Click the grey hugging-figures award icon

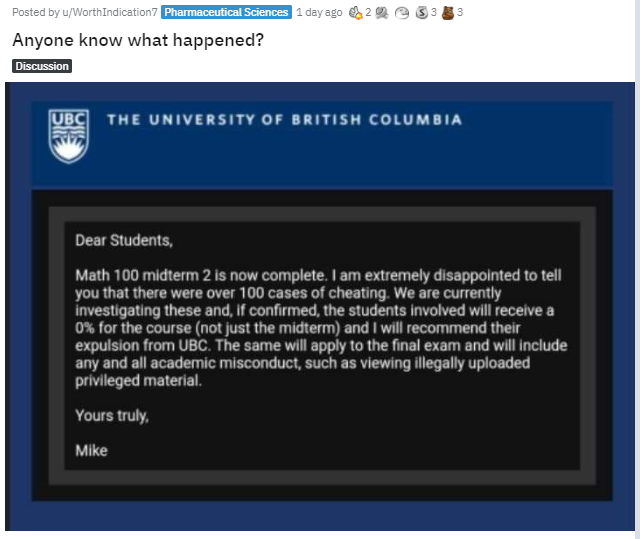382,13
